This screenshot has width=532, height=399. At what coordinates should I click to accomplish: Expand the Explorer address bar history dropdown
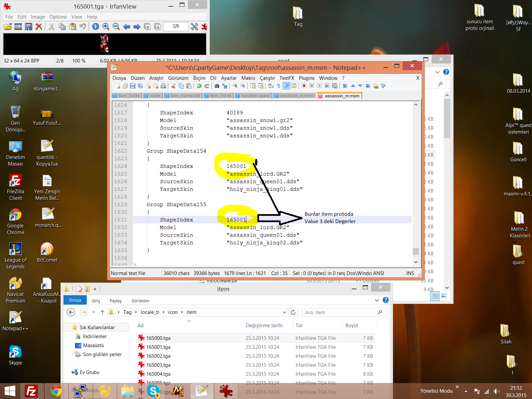tap(284, 312)
